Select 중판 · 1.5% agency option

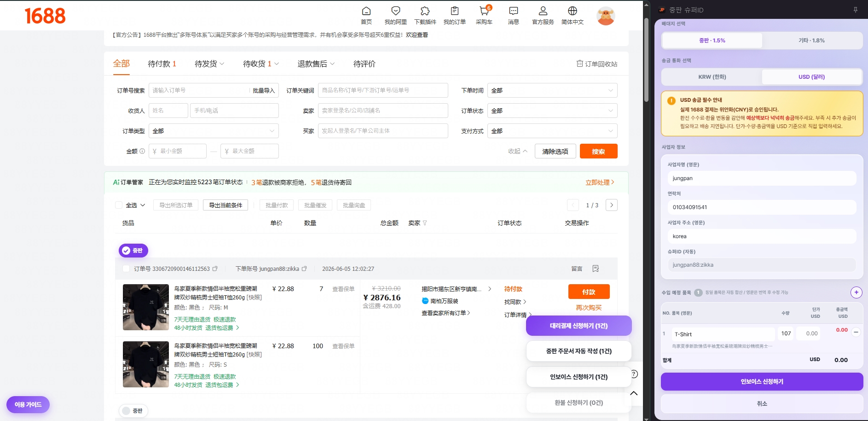click(712, 41)
